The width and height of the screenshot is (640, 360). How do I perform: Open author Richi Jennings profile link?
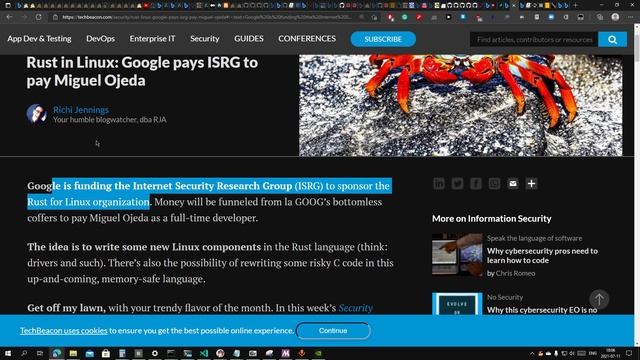pyautogui.click(x=81, y=110)
